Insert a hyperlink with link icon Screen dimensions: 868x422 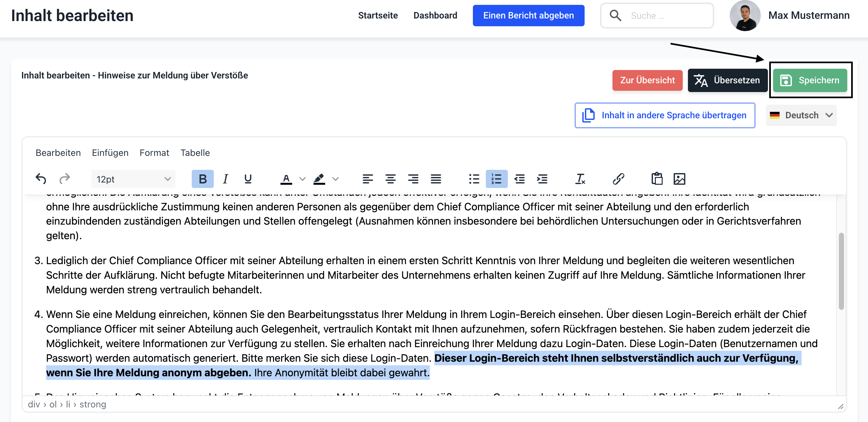[618, 179]
